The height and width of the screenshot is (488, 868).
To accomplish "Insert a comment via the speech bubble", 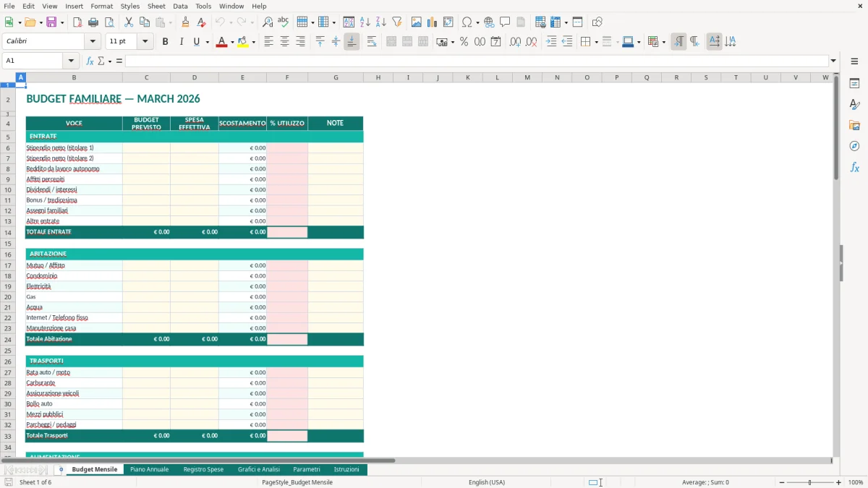I will tap(505, 22).
